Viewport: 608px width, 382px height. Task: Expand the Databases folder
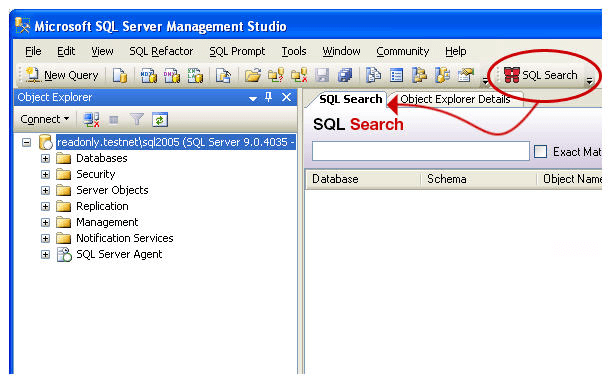click(x=45, y=158)
